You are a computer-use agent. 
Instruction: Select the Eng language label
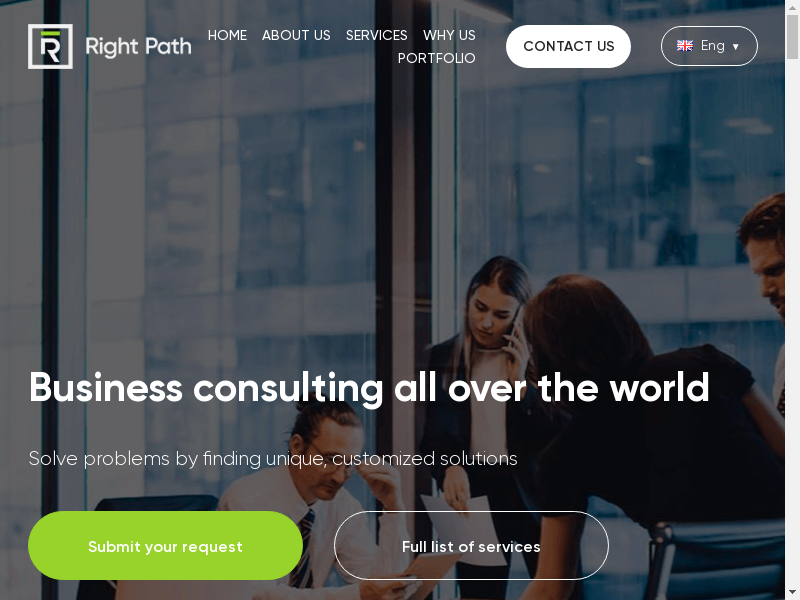pyautogui.click(x=712, y=46)
